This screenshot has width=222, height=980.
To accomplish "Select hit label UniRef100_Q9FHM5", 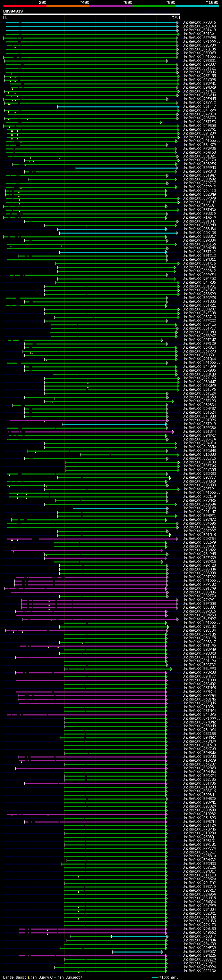I will (x=199, y=99).
